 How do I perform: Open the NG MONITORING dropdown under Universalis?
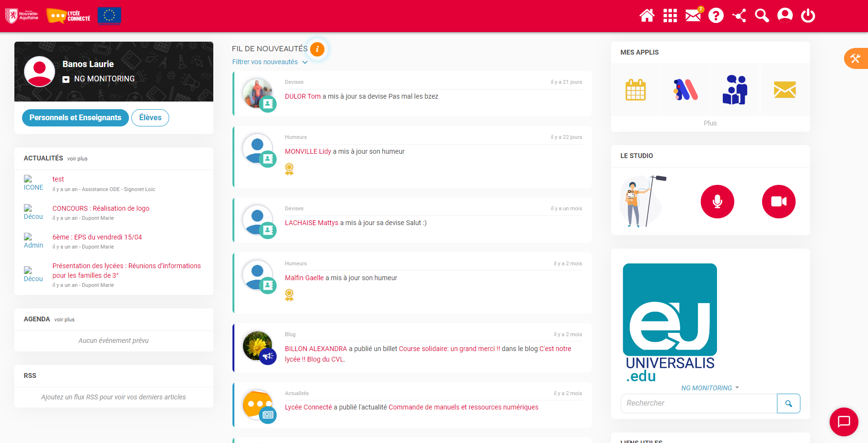[x=710, y=388]
